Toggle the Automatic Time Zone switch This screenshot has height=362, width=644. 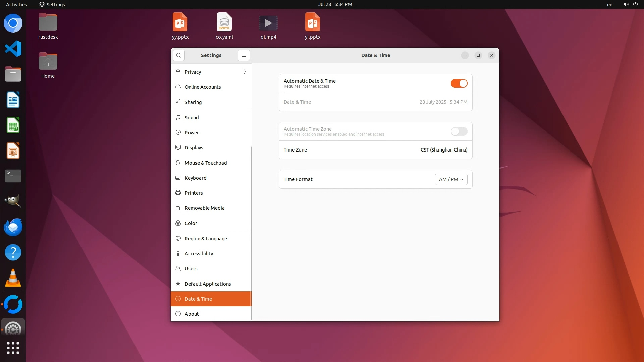[459, 131]
